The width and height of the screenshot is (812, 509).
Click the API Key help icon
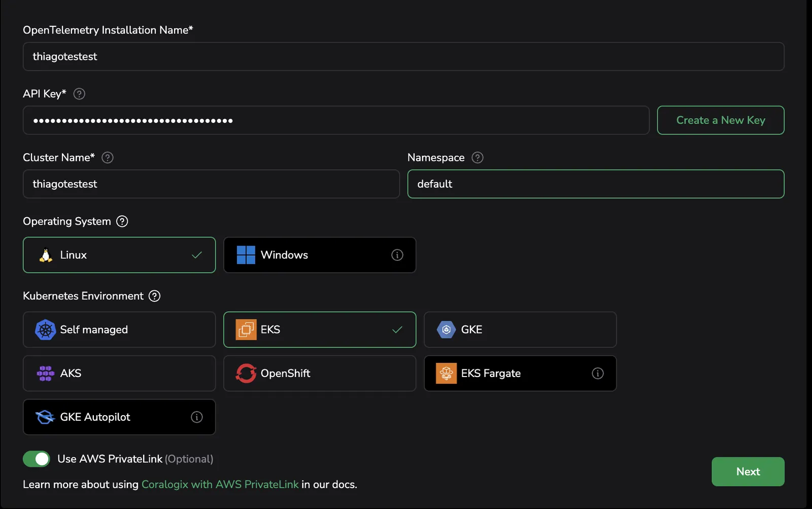point(79,94)
